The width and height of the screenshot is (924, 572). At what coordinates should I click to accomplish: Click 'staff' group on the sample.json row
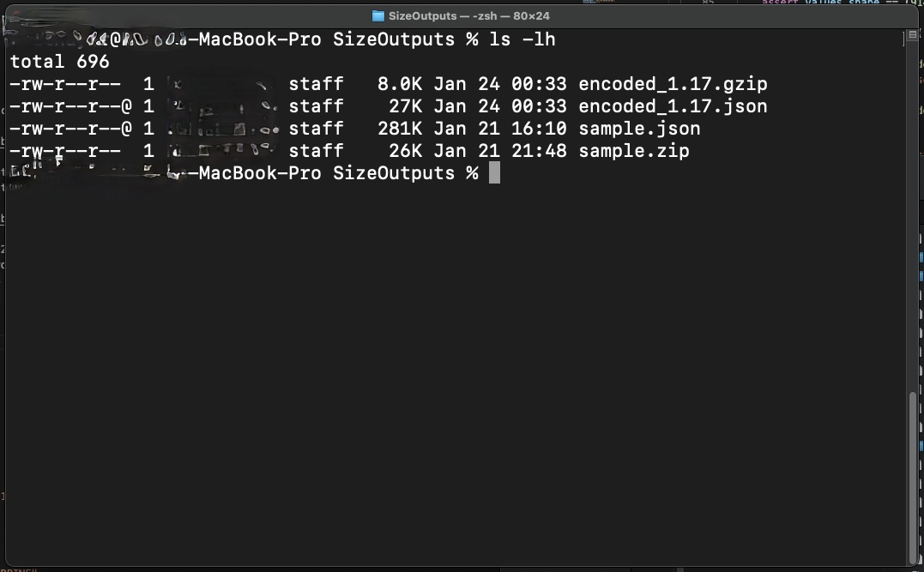(x=316, y=129)
